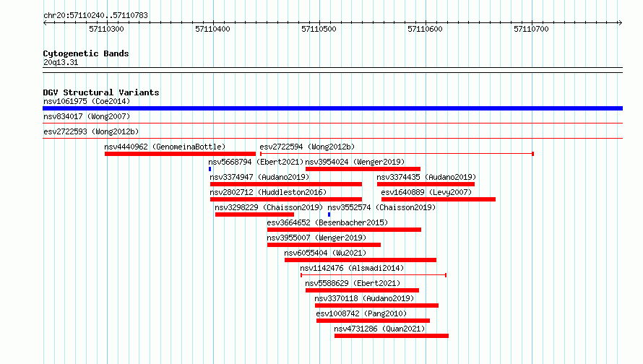
Task: Open the nsv3370118 (Audano2019) label
Action: pyautogui.click(x=365, y=298)
